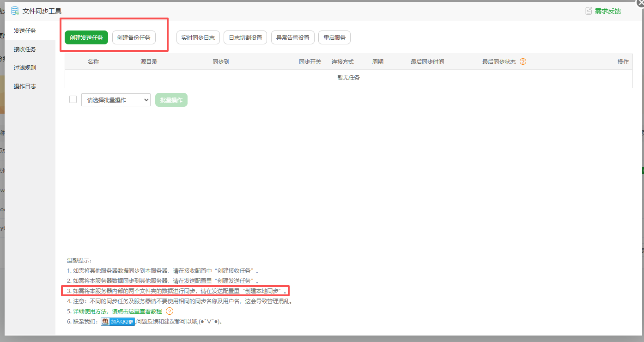Click the 最后同步时间 column header
This screenshot has width=644, height=342.
427,61
